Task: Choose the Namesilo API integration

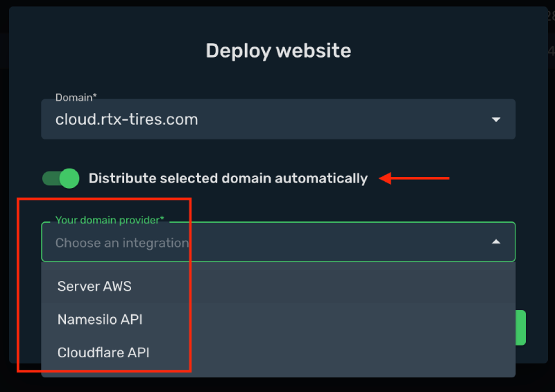Action: (278, 319)
